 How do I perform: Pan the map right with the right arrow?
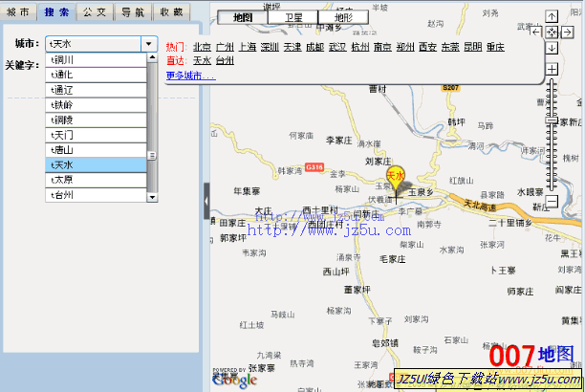tap(568, 33)
